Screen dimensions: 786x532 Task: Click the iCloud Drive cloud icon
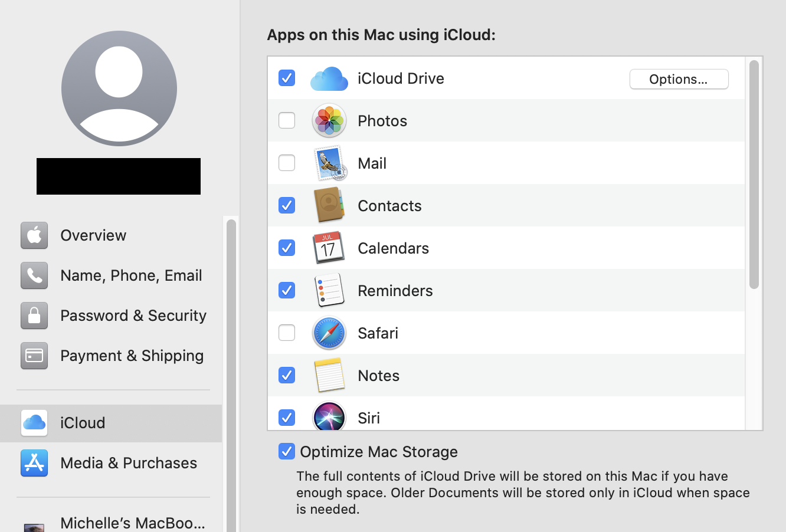(329, 78)
